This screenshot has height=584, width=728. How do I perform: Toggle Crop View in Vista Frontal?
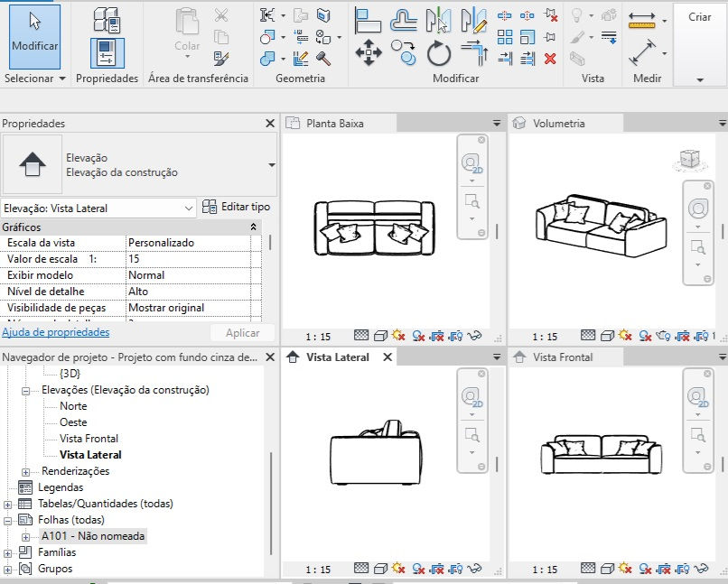pyautogui.click(x=663, y=569)
